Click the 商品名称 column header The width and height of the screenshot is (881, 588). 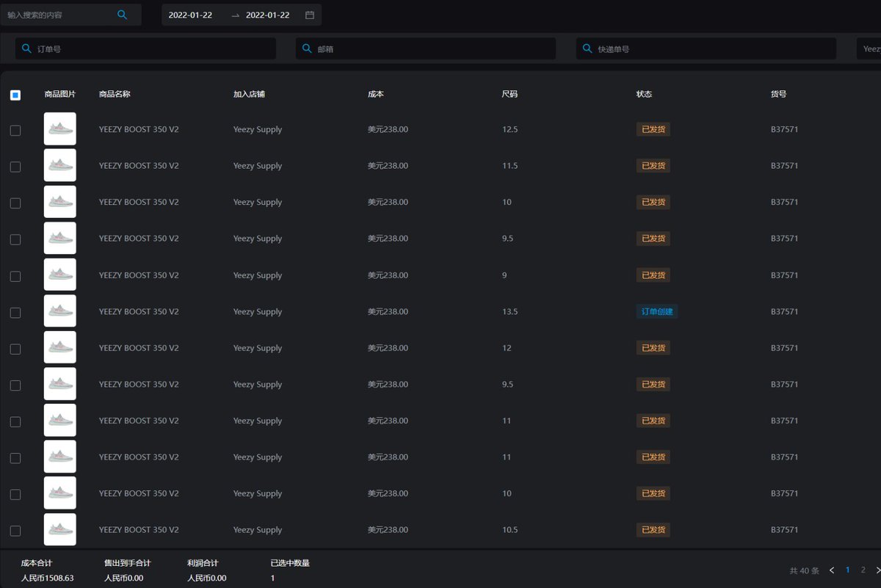[x=115, y=94]
